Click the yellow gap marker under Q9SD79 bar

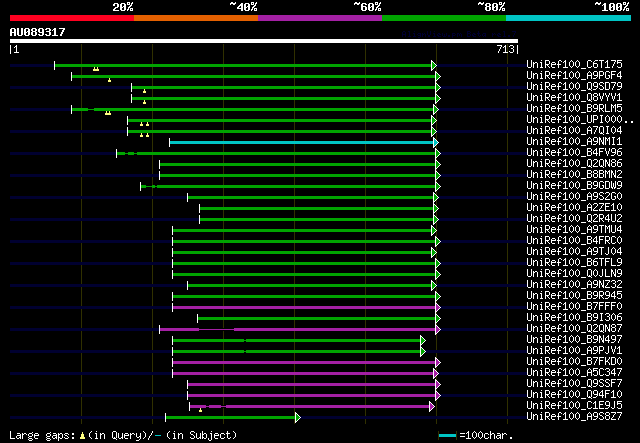pyautogui.click(x=144, y=91)
